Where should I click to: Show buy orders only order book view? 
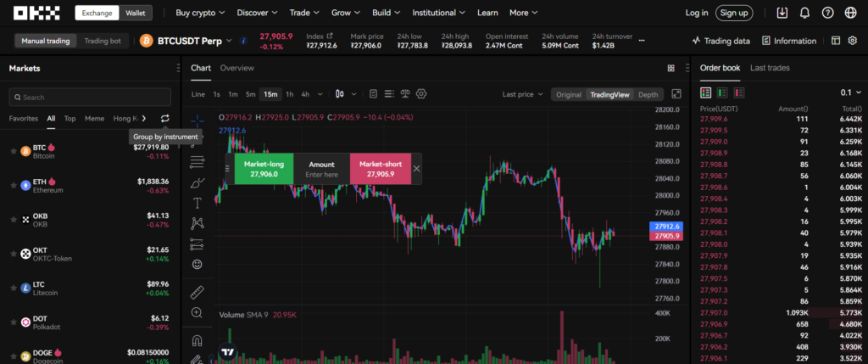click(x=722, y=92)
